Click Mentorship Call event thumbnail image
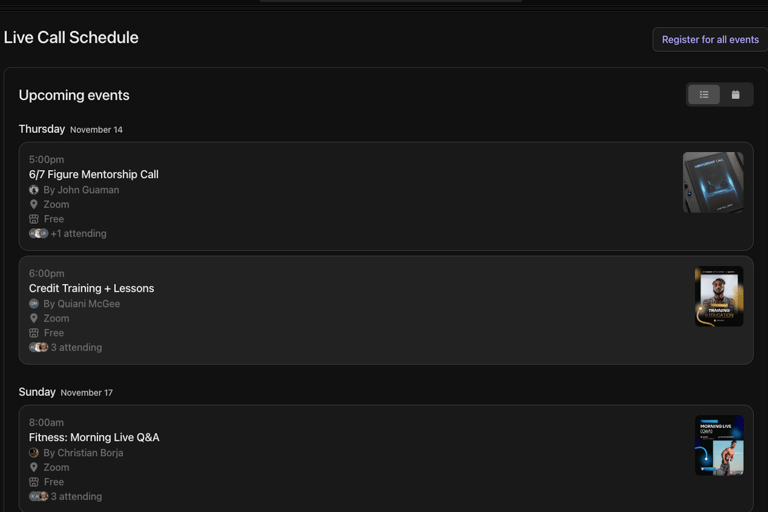Viewport: 768px width, 512px height. (x=713, y=182)
